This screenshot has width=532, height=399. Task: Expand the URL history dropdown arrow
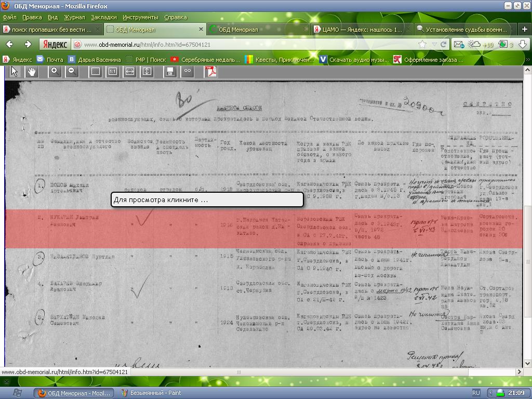tap(433, 45)
